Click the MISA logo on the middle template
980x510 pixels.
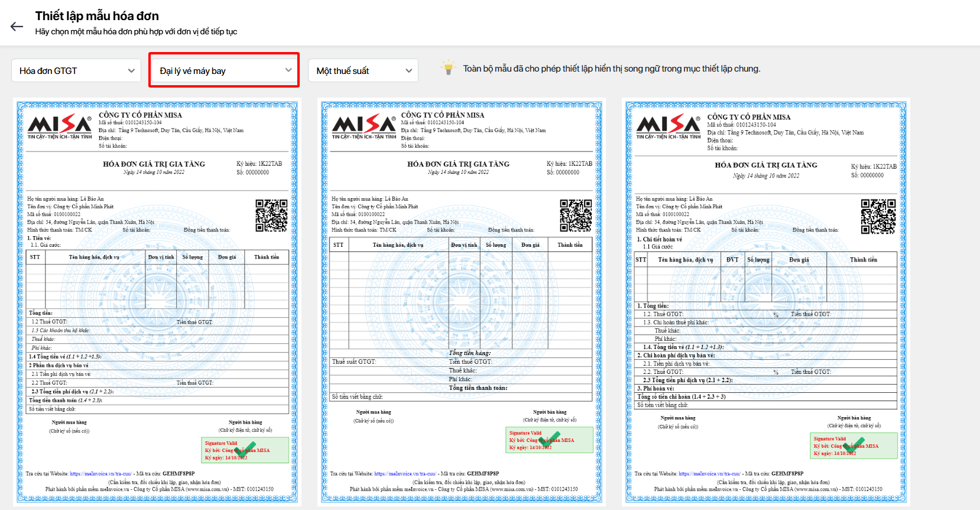(x=364, y=126)
